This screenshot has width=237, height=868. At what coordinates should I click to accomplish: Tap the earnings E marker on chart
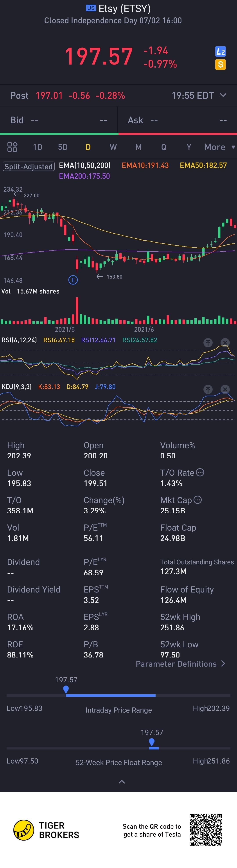[x=73, y=280]
